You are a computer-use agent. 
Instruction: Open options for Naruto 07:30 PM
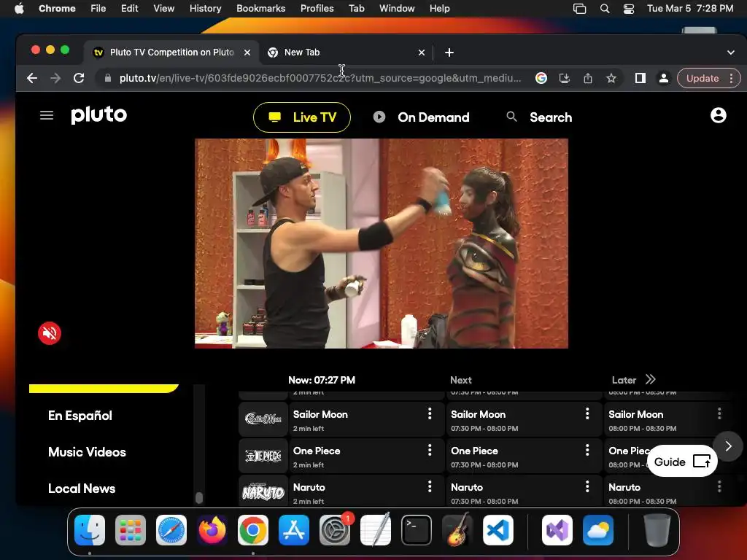point(587,486)
